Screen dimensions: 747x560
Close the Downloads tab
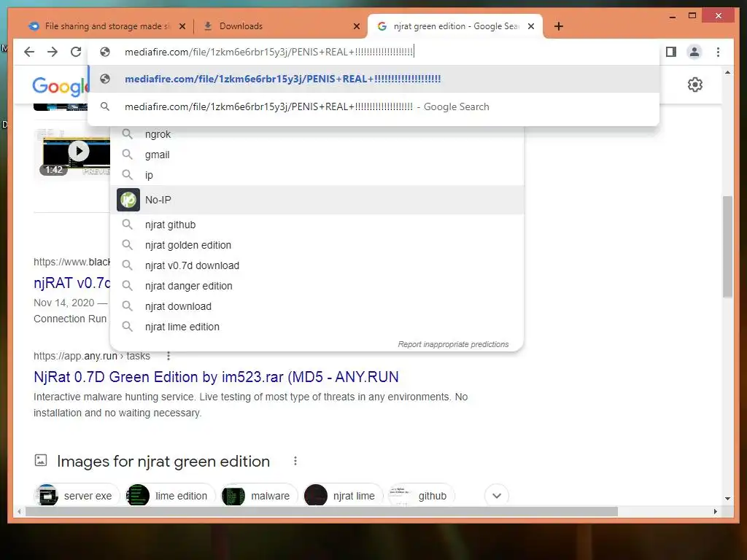(356, 27)
